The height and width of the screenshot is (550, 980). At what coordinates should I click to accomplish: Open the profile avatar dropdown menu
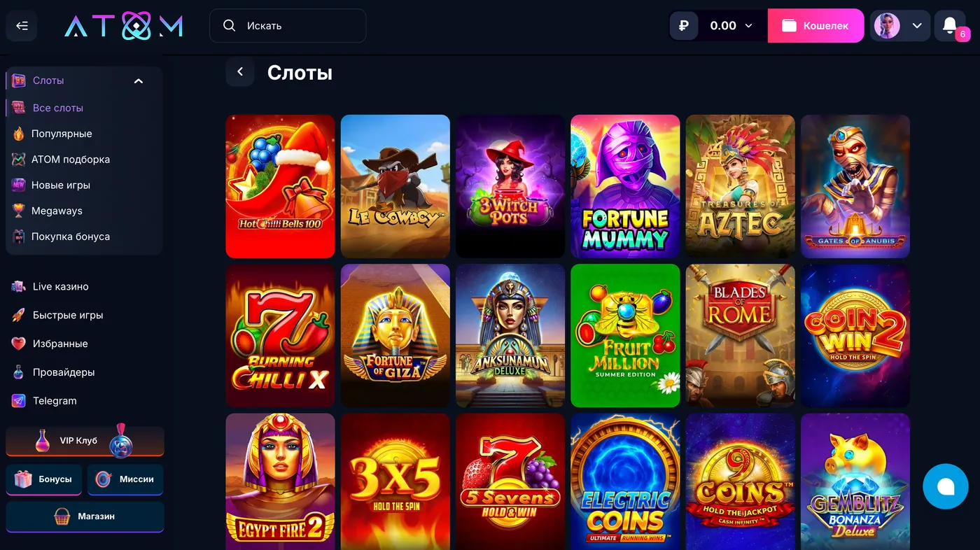pos(900,26)
